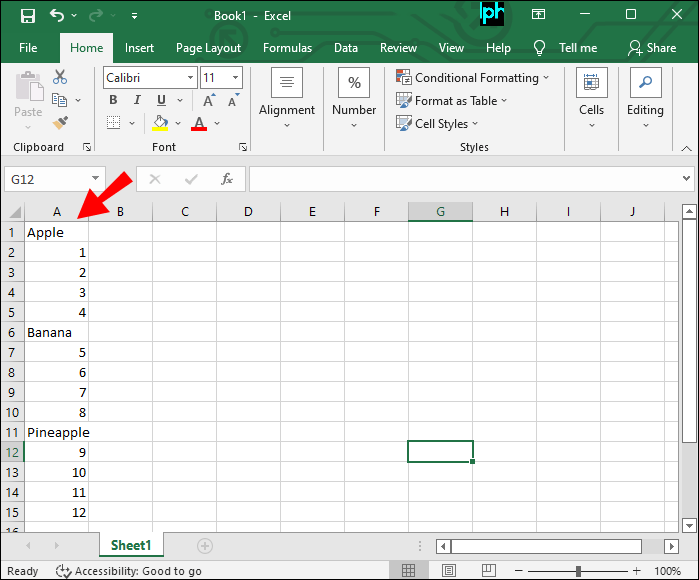Add a new sheet with plus icon
Image resolution: width=699 pixels, height=580 pixels.
point(205,546)
